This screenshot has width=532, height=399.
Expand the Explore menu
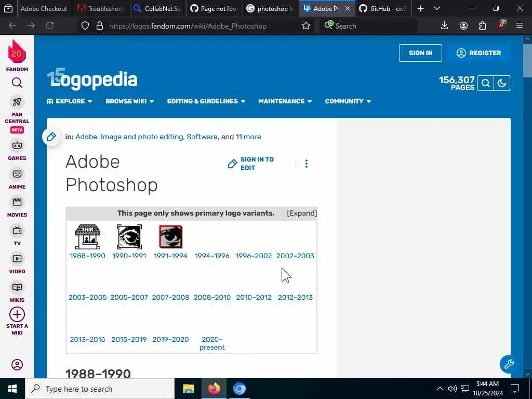tap(70, 101)
